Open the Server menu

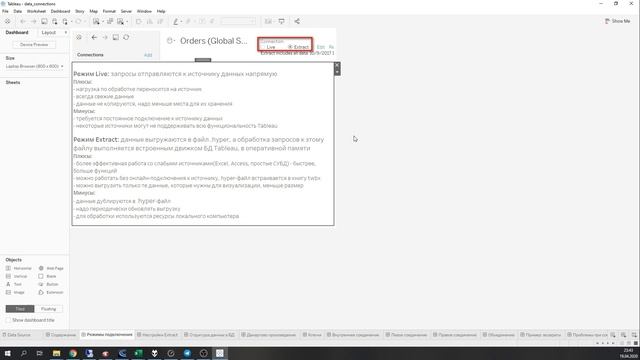pyautogui.click(x=126, y=11)
